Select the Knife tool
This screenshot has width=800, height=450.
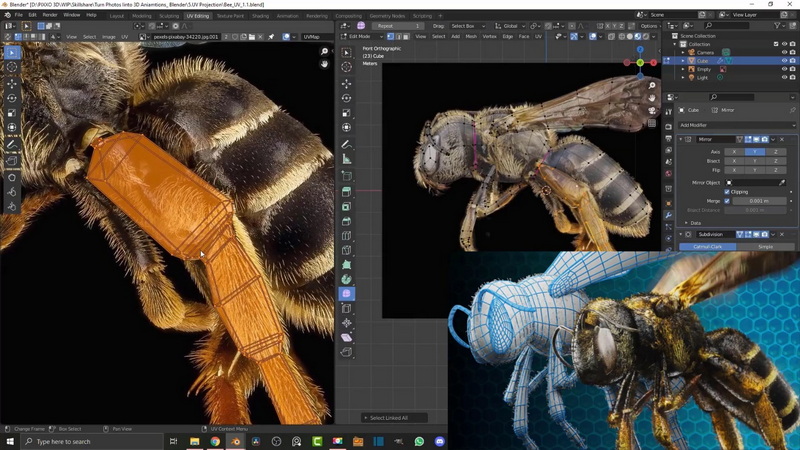pyautogui.click(x=346, y=250)
